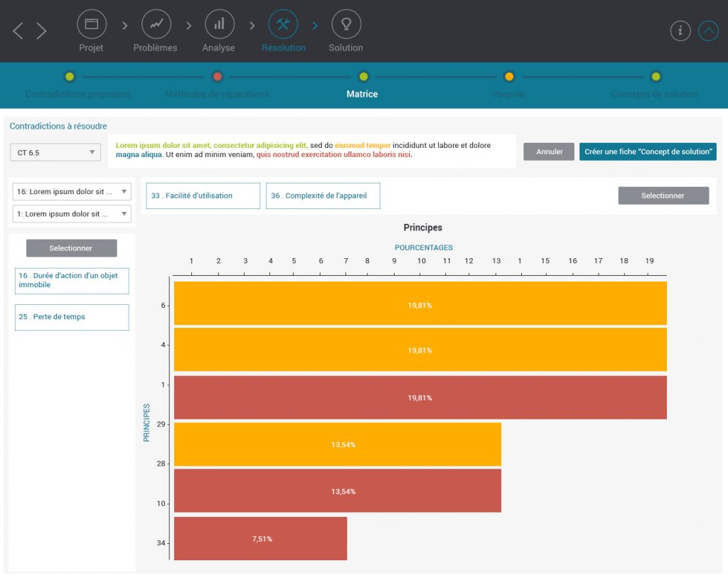Screen dimensions: 728x578
Task: Click the green 'consectetur adipisicing elit' text
Action: 260,145
